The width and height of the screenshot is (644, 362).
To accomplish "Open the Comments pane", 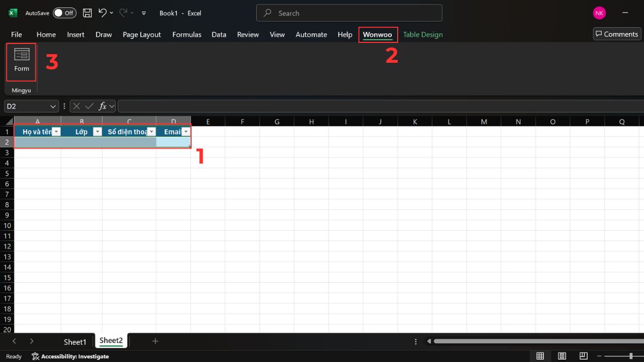I will pos(617,33).
